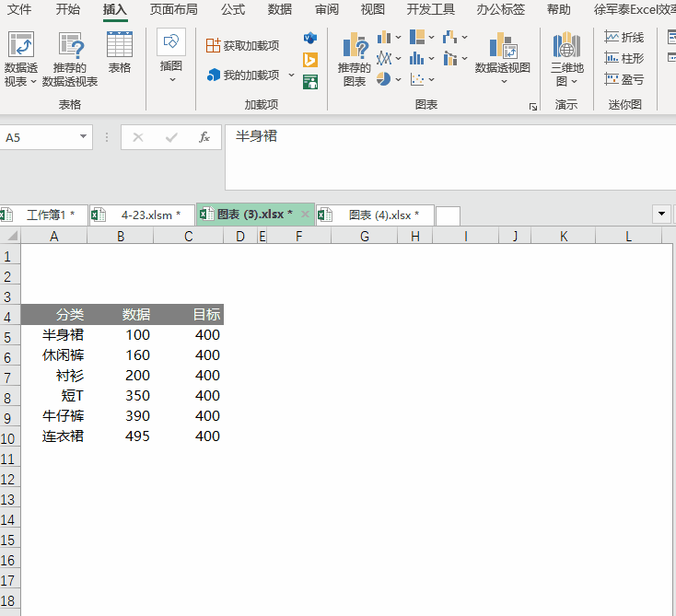Insert Line sparkline (折线)
This screenshot has height=616, width=676.
(624, 37)
